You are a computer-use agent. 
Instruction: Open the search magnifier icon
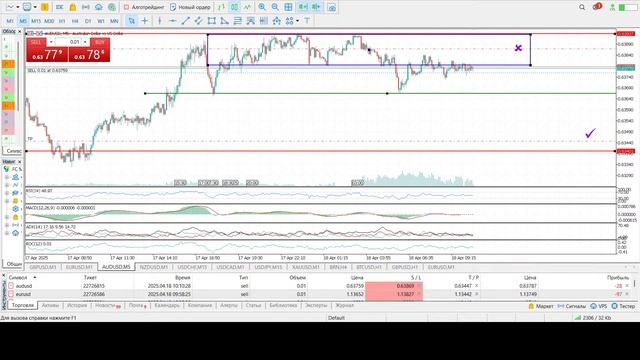tap(582, 7)
